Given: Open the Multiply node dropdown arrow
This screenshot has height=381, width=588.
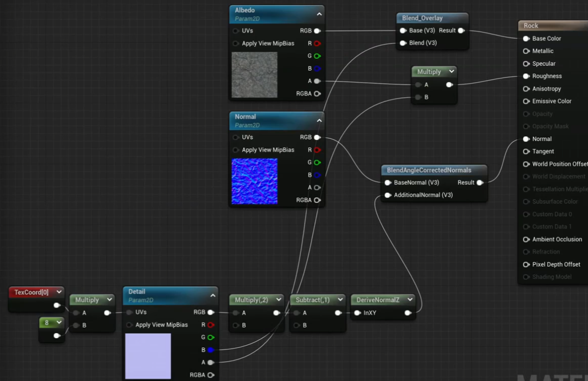Looking at the screenshot, I should tap(452, 71).
